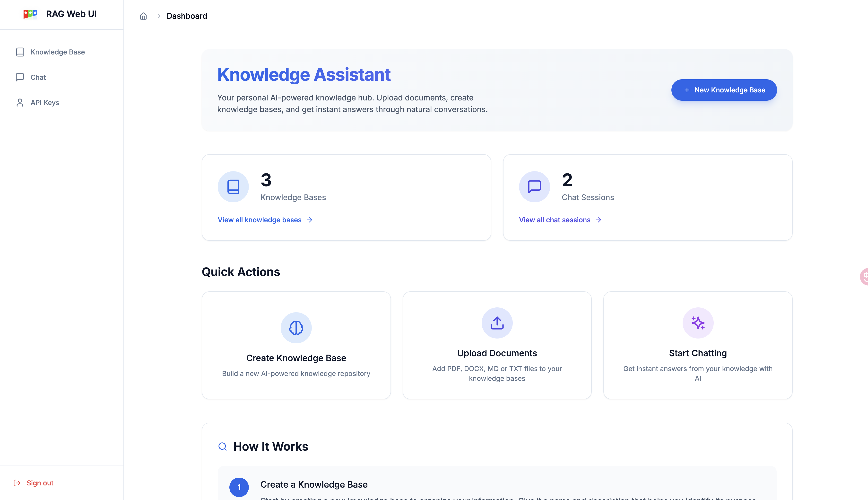Click the pink floating widget at right edge

[864, 277]
